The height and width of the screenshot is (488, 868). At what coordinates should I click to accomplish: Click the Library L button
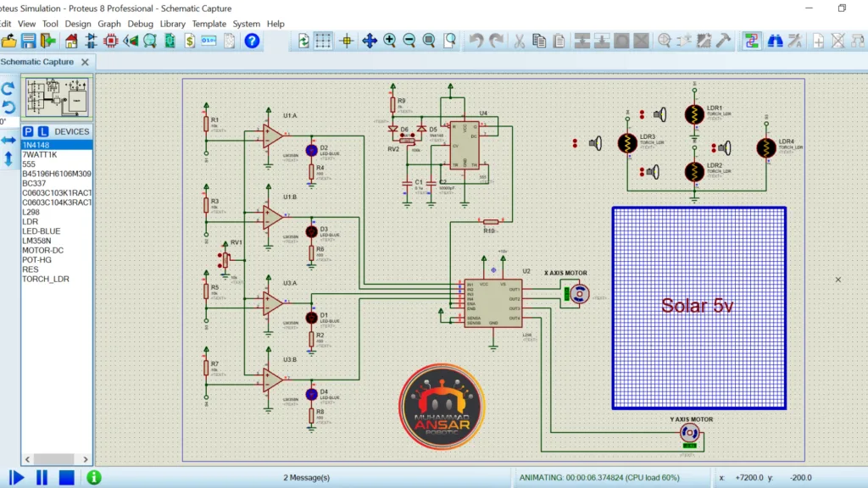click(42, 131)
